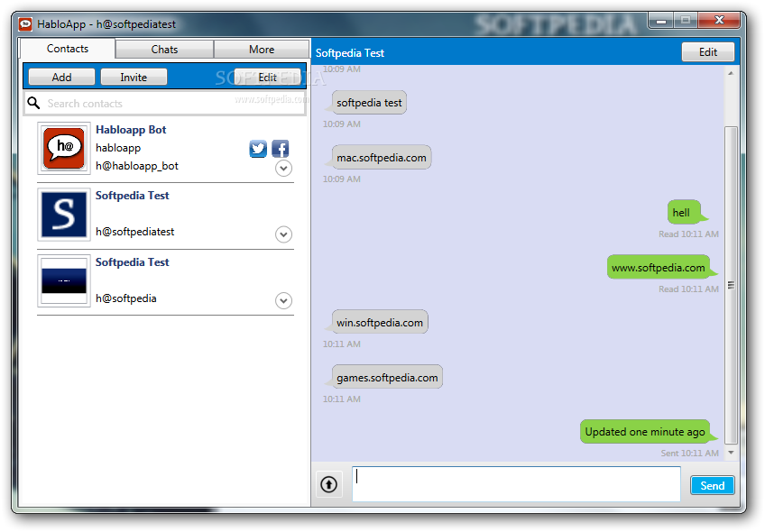Screen dimensions: 765x532
Task: Open the h@softpedia contact avatar
Action: click(x=64, y=280)
